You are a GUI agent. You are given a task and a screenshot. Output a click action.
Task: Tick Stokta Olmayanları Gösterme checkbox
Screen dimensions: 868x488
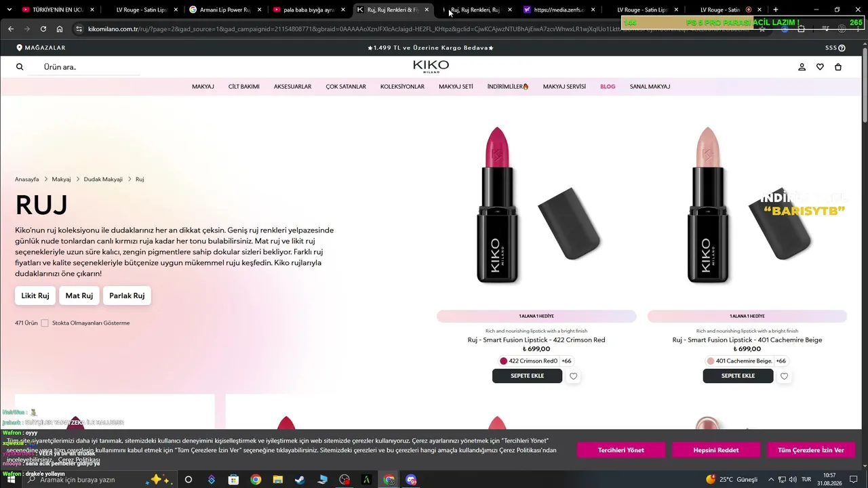45,323
